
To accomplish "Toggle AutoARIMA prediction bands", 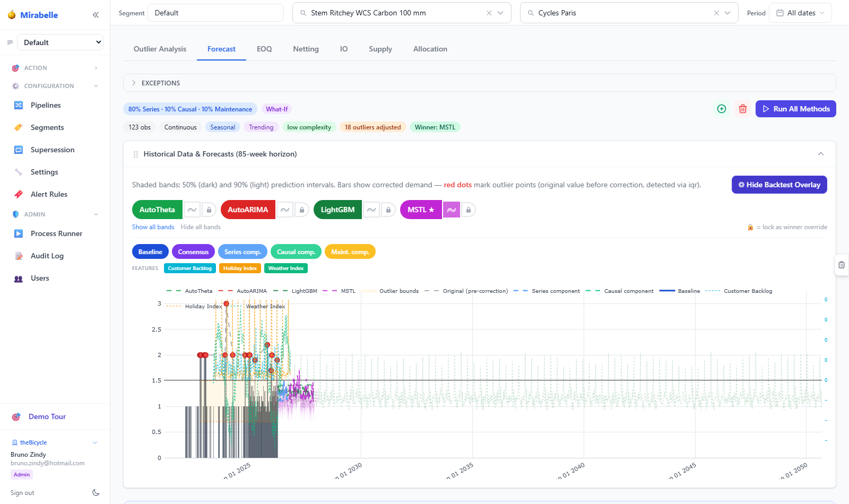I will 285,210.
